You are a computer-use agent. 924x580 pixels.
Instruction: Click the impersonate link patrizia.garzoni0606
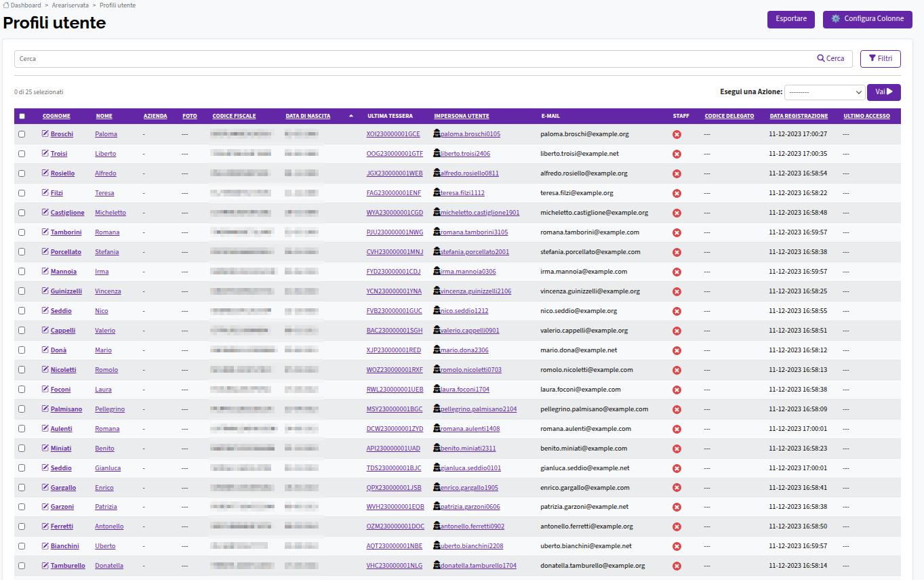tap(470, 507)
